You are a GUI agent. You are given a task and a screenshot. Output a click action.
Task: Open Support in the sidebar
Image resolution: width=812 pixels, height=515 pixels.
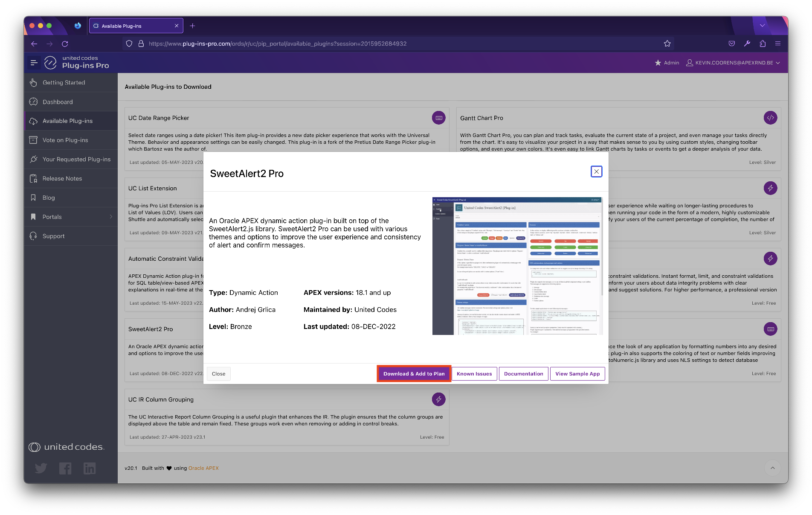(71, 236)
